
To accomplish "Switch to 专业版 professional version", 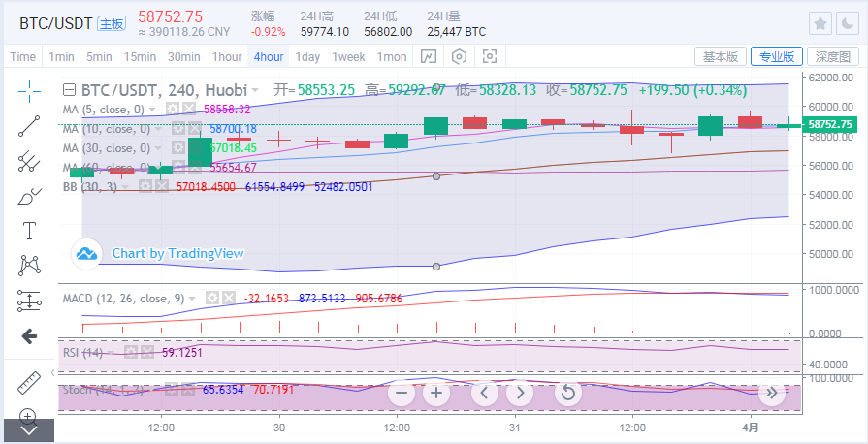I will tap(776, 56).
